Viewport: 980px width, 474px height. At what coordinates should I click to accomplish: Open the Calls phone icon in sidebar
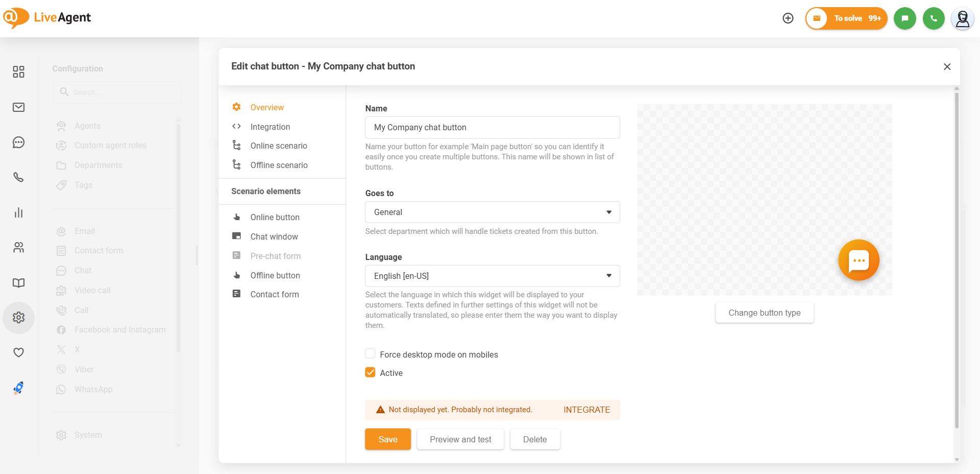point(19,177)
